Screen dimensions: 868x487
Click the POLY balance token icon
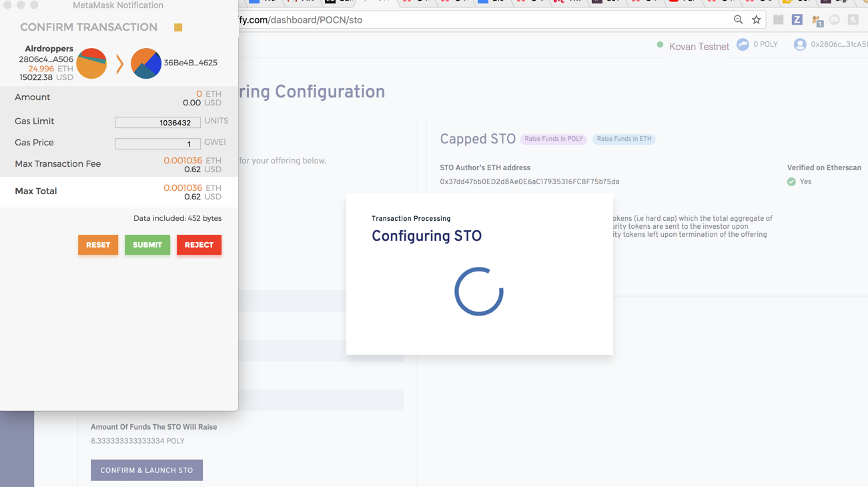pyautogui.click(x=742, y=44)
